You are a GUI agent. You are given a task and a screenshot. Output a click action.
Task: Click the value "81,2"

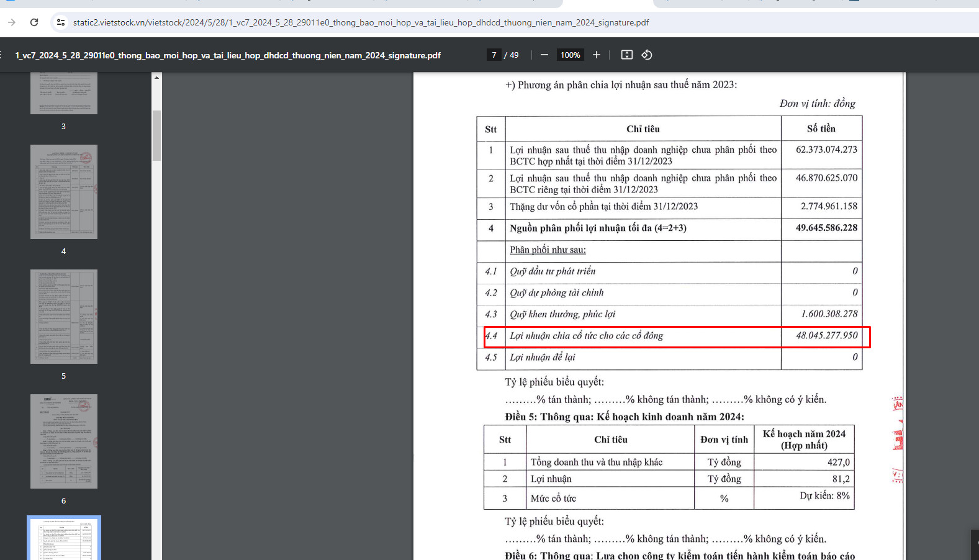coord(841,479)
